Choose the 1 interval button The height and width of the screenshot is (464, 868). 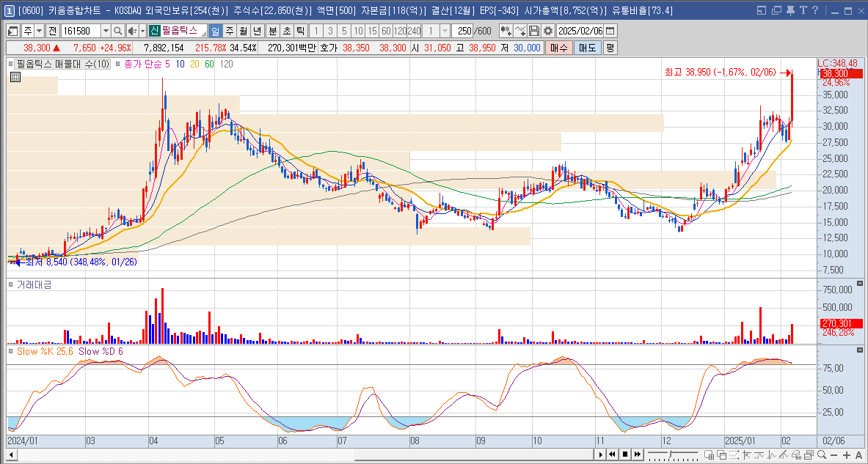click(x=316, y=30)
